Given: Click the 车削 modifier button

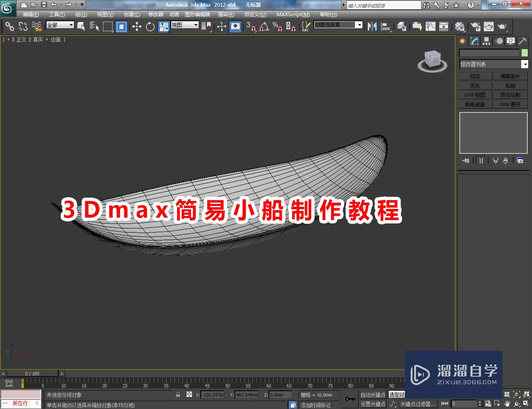Looking at the screenshot, I should pos(510,86).
